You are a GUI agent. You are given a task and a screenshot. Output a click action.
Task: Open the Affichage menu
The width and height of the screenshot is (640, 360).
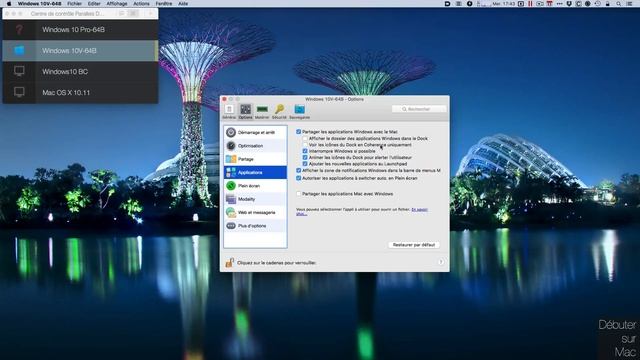click(117, 4)
